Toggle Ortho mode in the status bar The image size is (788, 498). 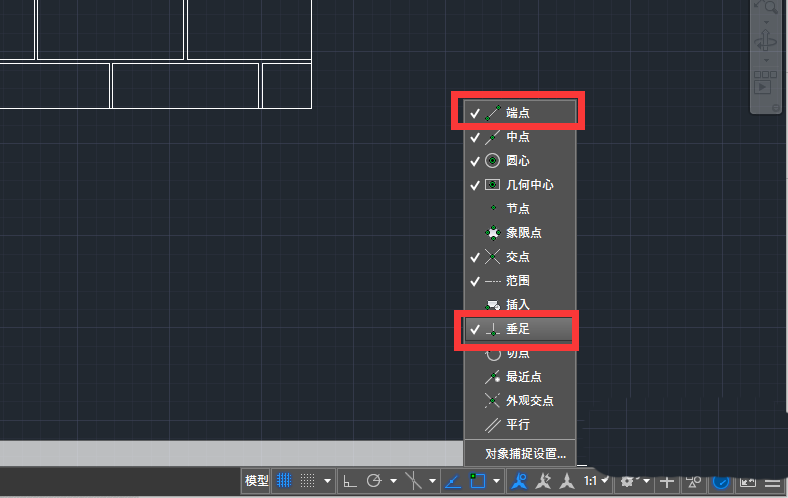click(x=349, y=481)
